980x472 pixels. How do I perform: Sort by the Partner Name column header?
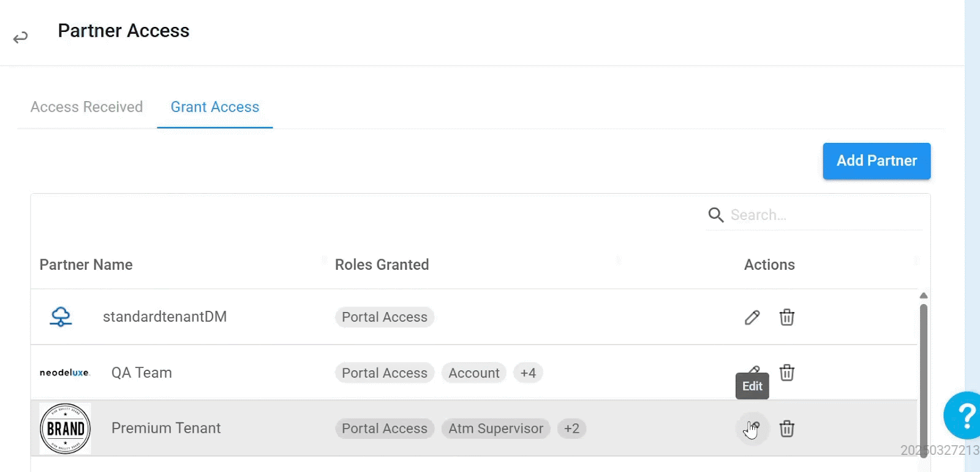coord(86,265)
